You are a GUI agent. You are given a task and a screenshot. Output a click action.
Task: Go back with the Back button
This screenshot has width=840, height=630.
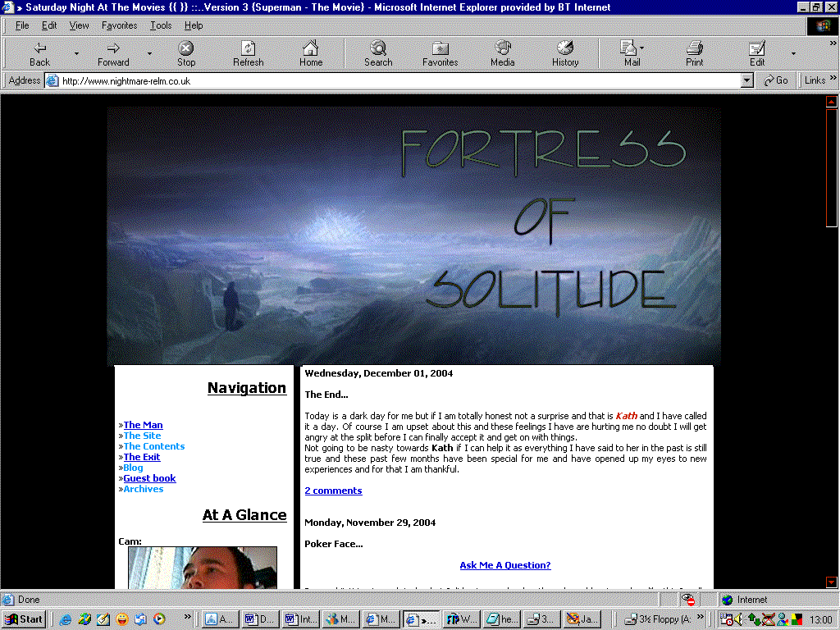(x=39, y=53)
